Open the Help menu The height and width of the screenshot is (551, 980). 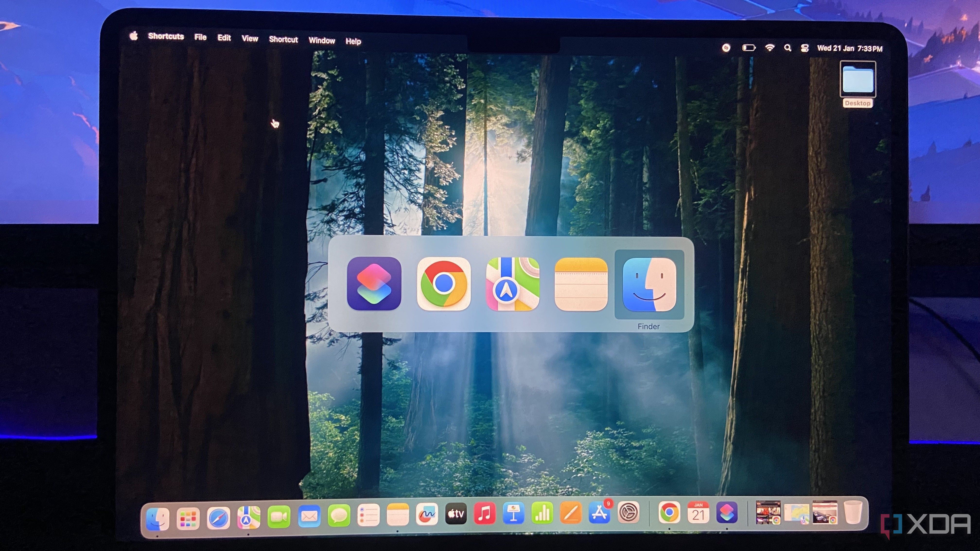click(x=353, y=41)
